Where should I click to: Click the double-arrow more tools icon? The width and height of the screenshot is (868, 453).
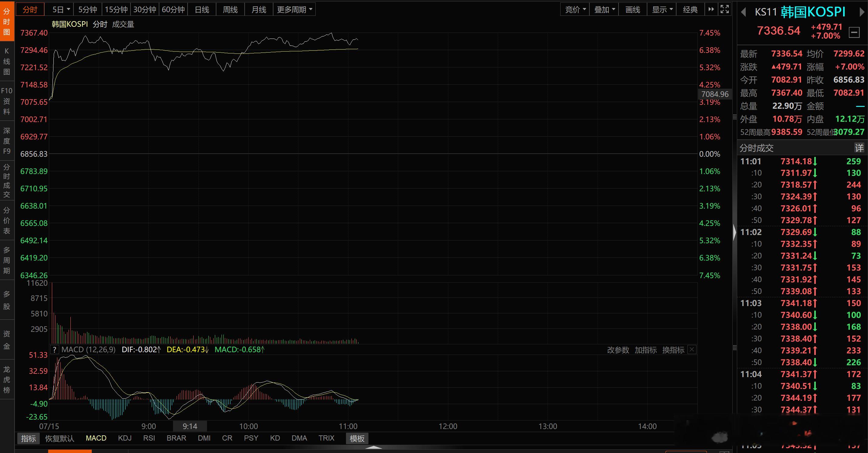click(x=711, y=9)
